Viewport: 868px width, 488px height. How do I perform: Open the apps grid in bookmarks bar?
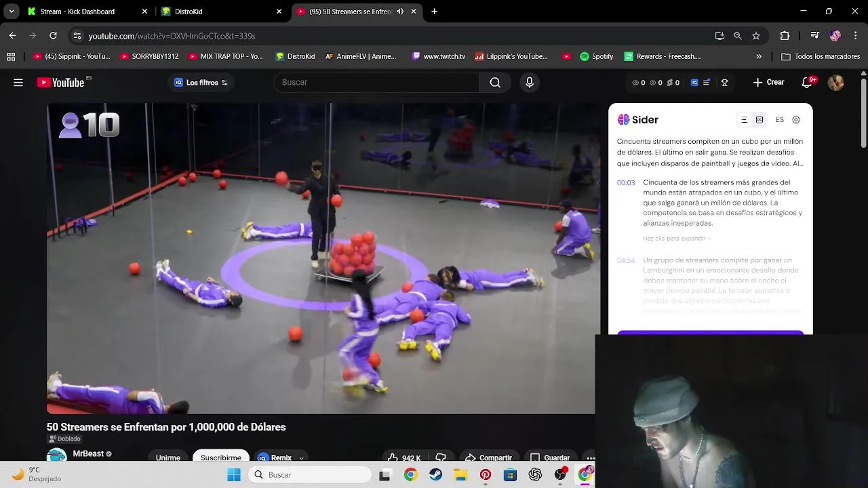tap(11, 57)
